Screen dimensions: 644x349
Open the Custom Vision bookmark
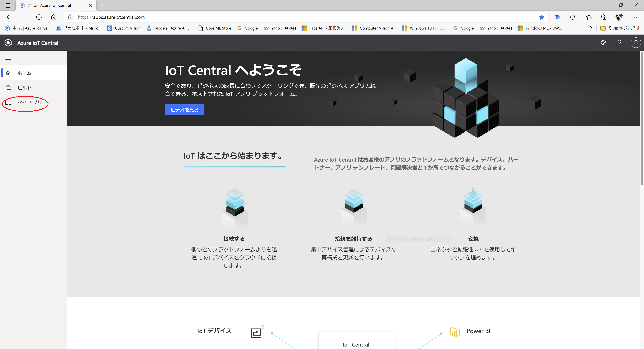pos(124,28)
